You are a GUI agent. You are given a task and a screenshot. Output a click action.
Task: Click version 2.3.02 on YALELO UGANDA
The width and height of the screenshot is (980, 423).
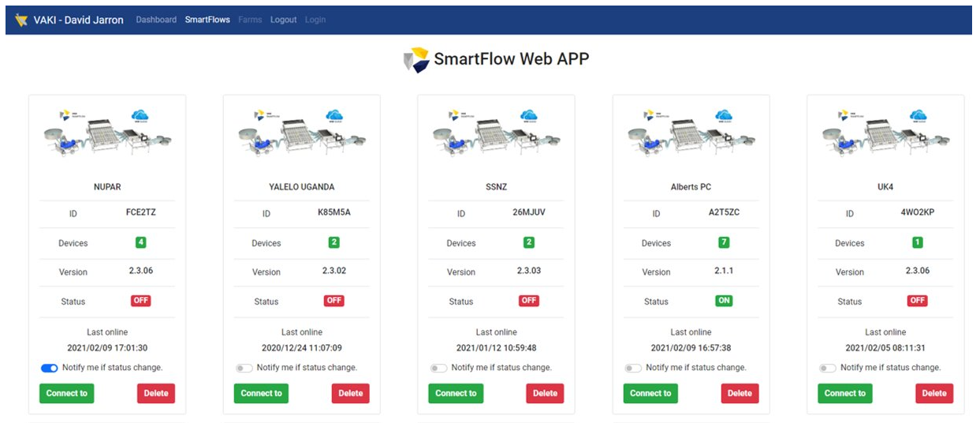tap(334, 271)
